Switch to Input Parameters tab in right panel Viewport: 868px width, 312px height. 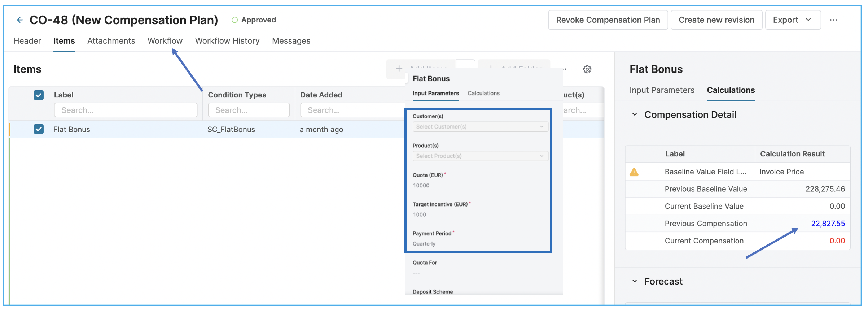click(662, 90)
